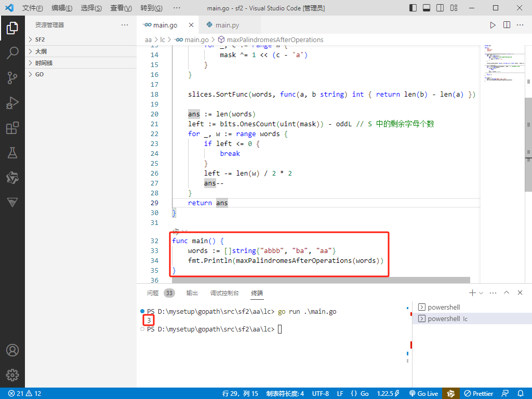Viewport: 532px width, 399px height.
Task: Expand the 时间线 timeline section
Action: (x=81, y=63)
